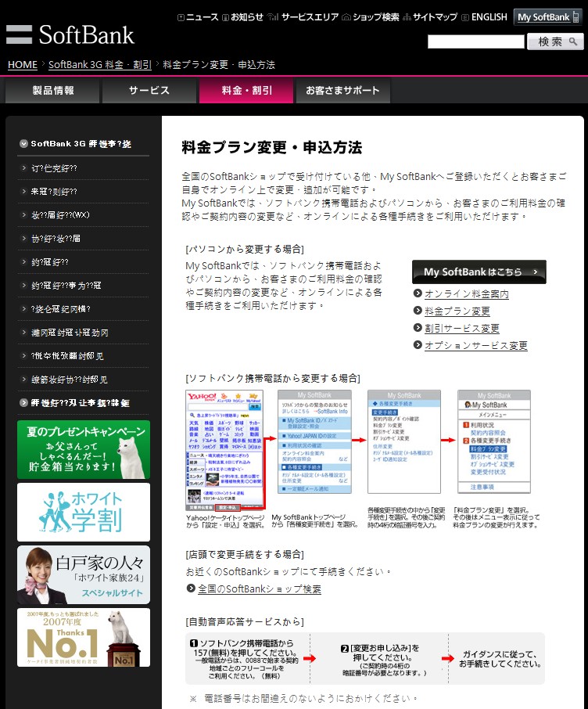Image resolution: width=588 pixels, height=709 pixels.
Task: Open first sidebar menu item
Action: [83, 168]
